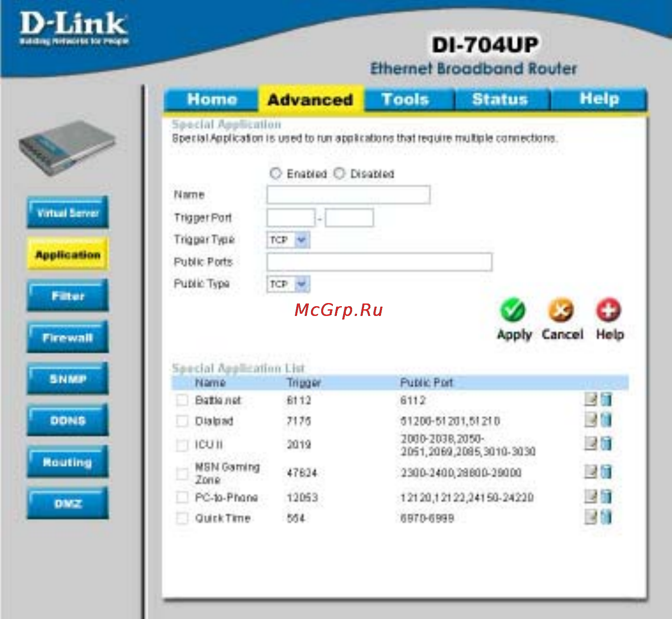Click the Cancel text label
Image resolution: width=672 pixels, height=619 pixels.
click(562, 334)
